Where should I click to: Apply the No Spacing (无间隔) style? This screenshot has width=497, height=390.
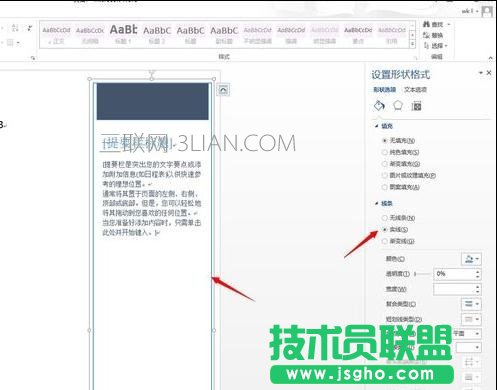(90, 35)
